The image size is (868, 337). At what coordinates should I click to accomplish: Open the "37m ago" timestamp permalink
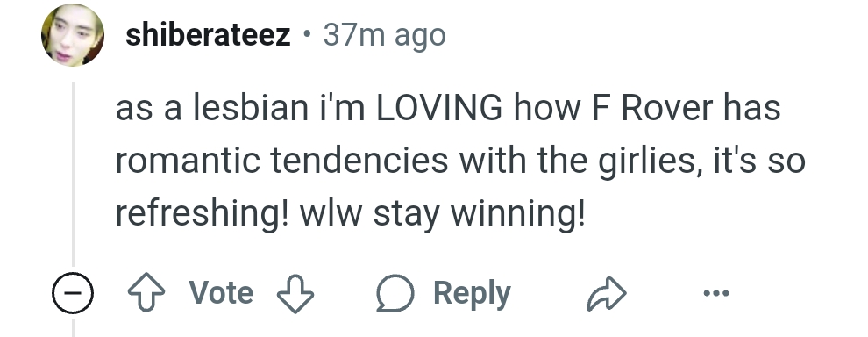click(384, 35)
